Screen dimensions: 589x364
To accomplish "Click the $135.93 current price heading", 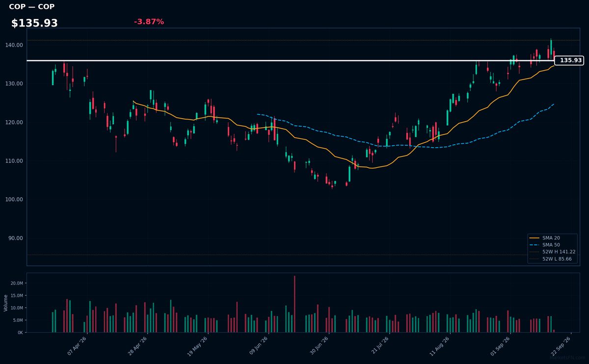I will 34,23.
